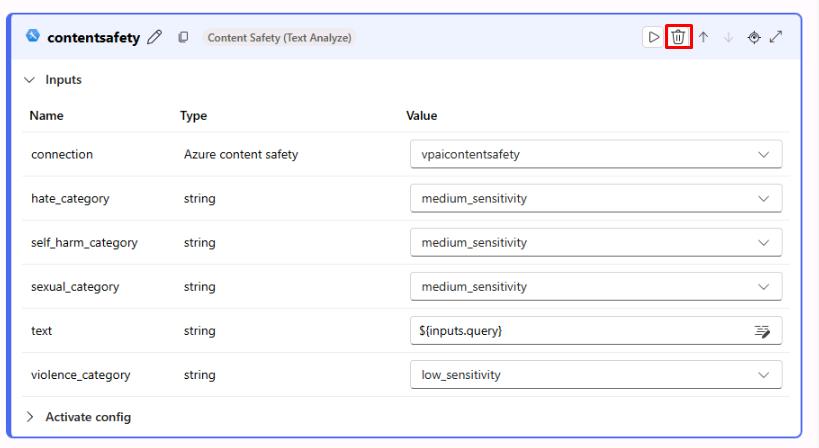Open the hate_category sensitivity dropdown

click(x=595, y=199)
